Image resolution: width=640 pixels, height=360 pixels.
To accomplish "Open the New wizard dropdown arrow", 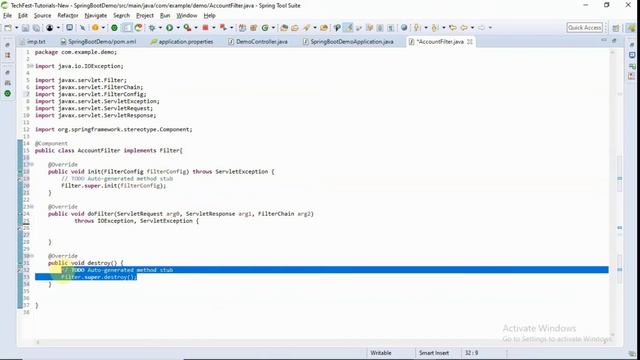I will pos(17,28).
